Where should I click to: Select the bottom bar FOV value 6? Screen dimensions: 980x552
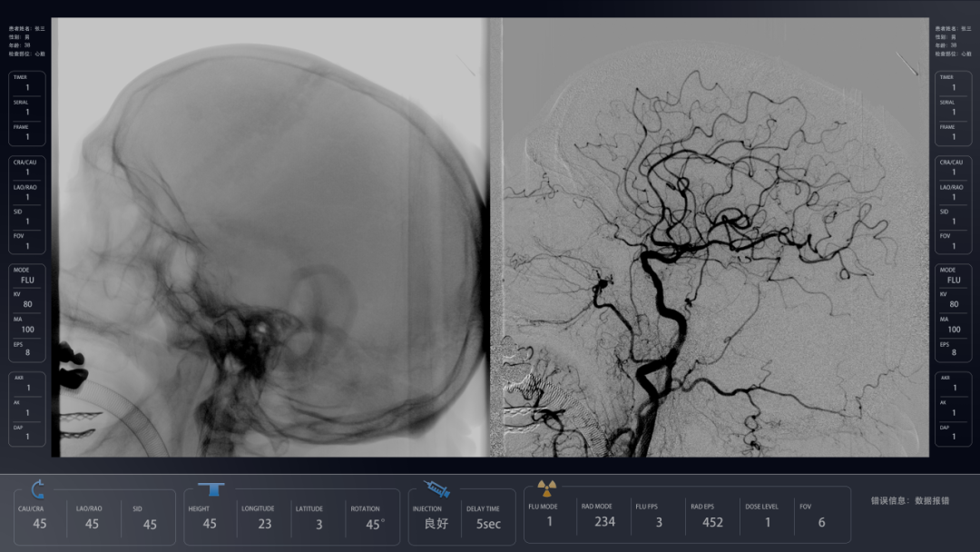tap(821, 522)
